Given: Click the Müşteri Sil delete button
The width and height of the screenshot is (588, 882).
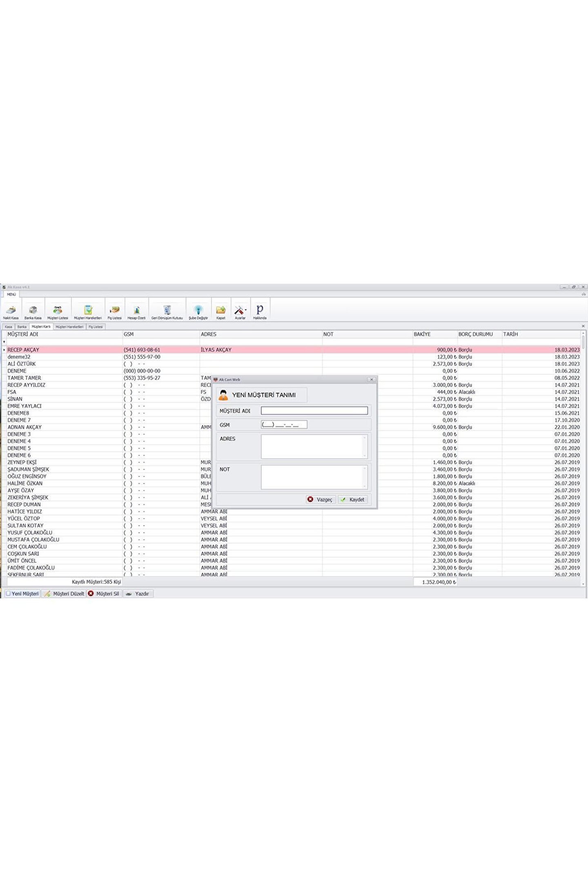Looking at the screenshot, I should pos(104,594).
